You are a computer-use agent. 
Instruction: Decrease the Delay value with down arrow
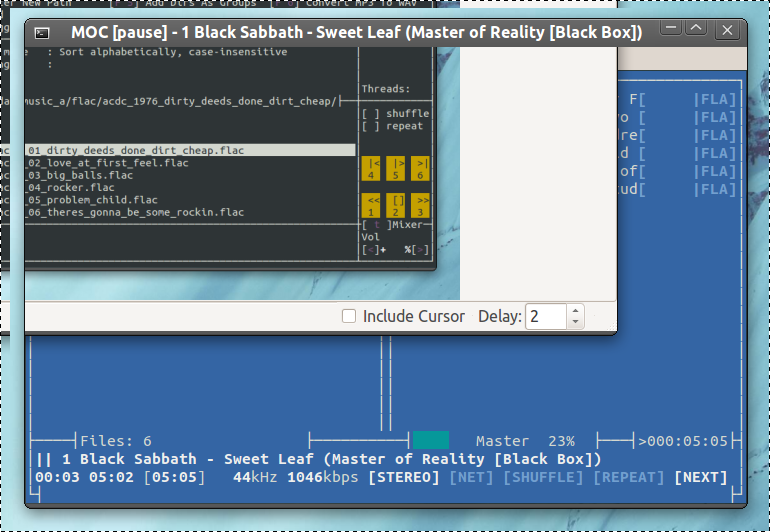[x=576, y=322]
